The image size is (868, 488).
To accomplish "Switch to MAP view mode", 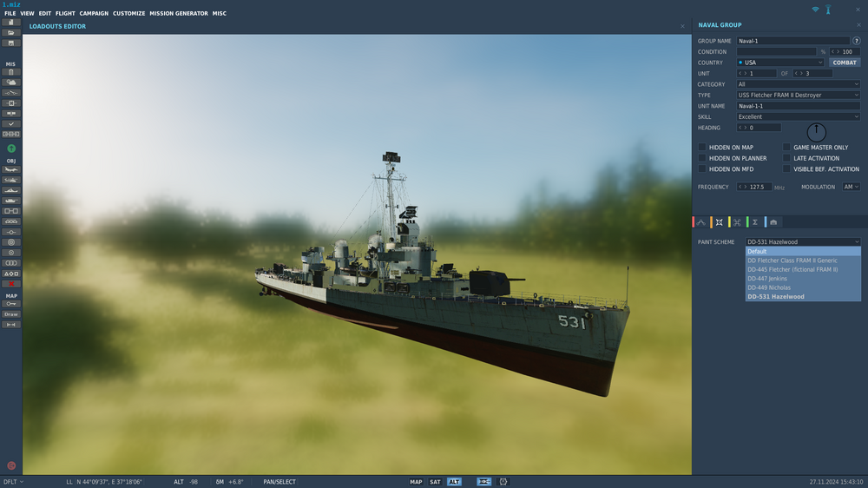I will pos(416,482).
